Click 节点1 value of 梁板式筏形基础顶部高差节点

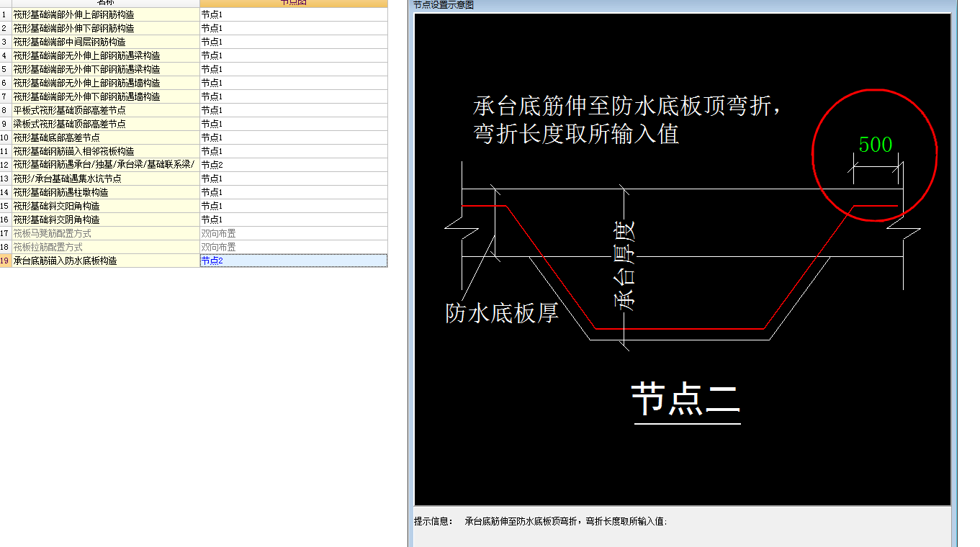(x=294, y=124)
